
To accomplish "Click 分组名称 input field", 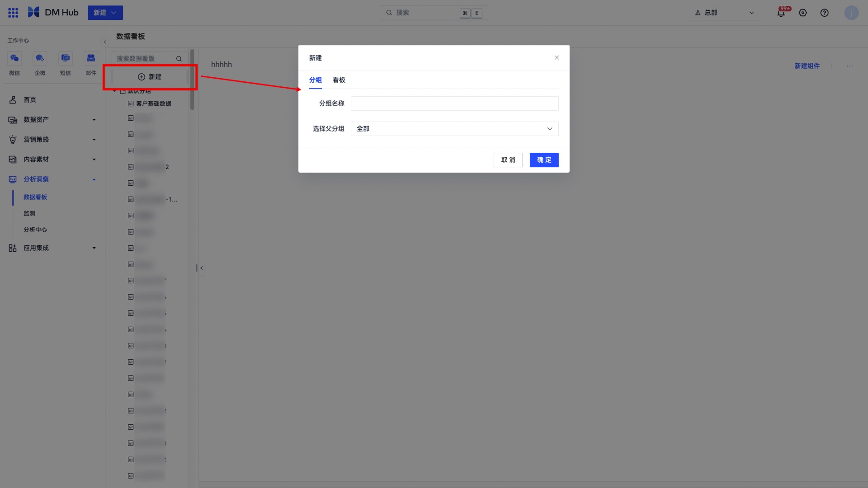I will pos(454,103).
